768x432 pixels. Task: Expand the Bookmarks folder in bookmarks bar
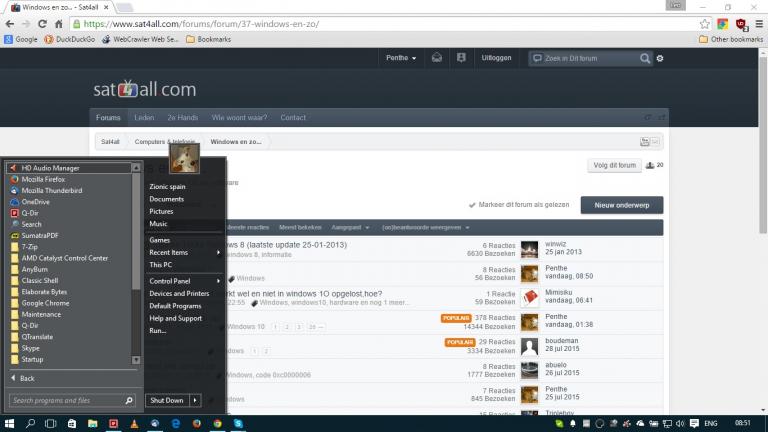coord(209,39)
